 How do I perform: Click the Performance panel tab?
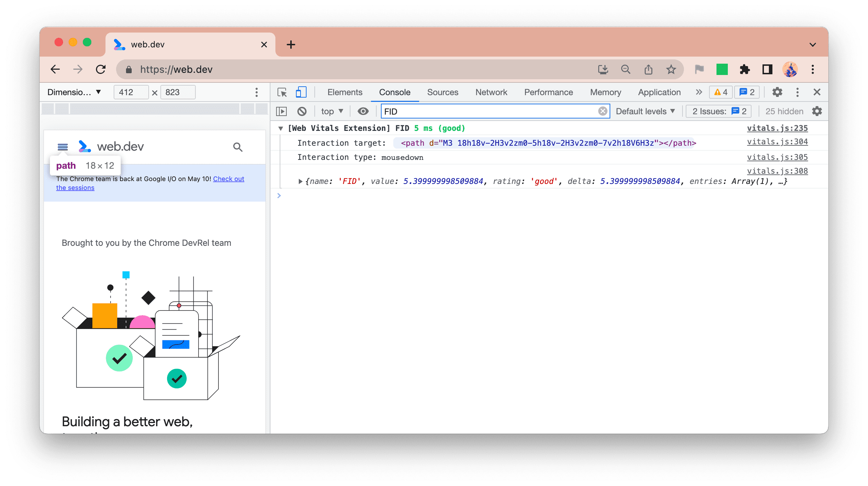548,92
